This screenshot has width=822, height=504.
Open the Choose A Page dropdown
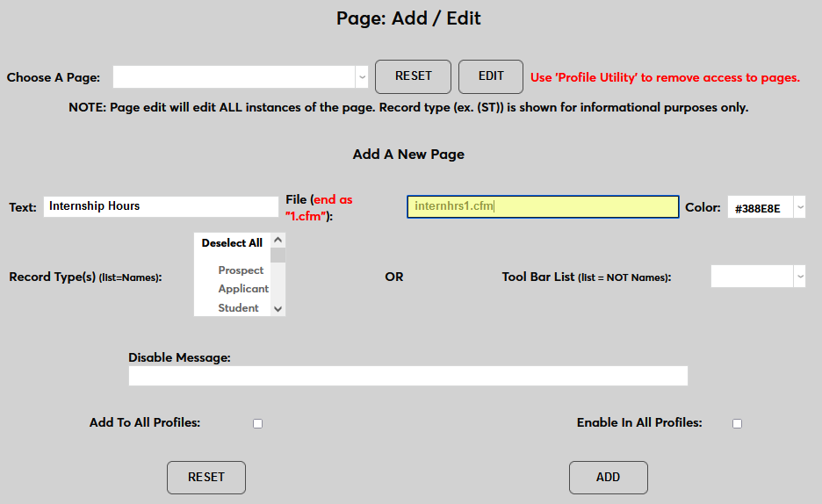240,77
